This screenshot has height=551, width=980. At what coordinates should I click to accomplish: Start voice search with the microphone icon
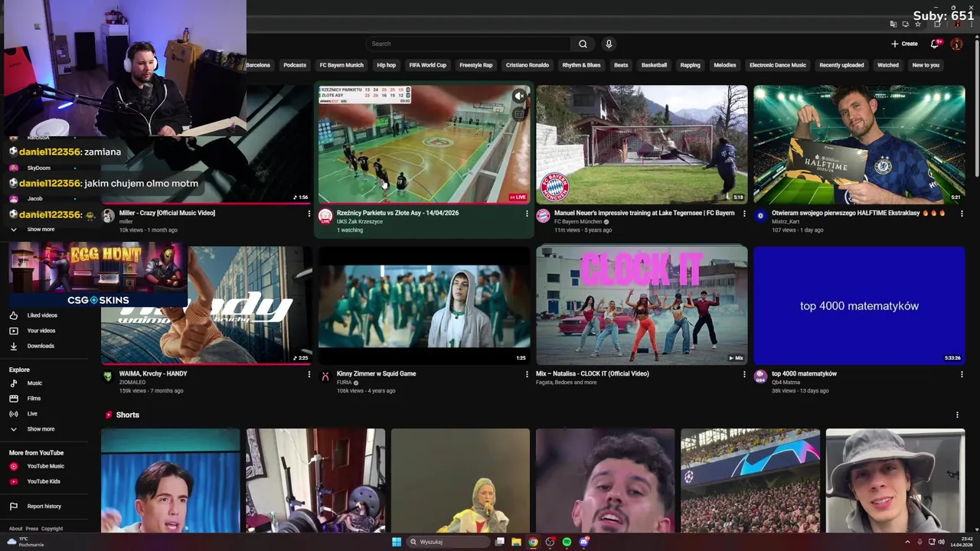click(609, 44)
